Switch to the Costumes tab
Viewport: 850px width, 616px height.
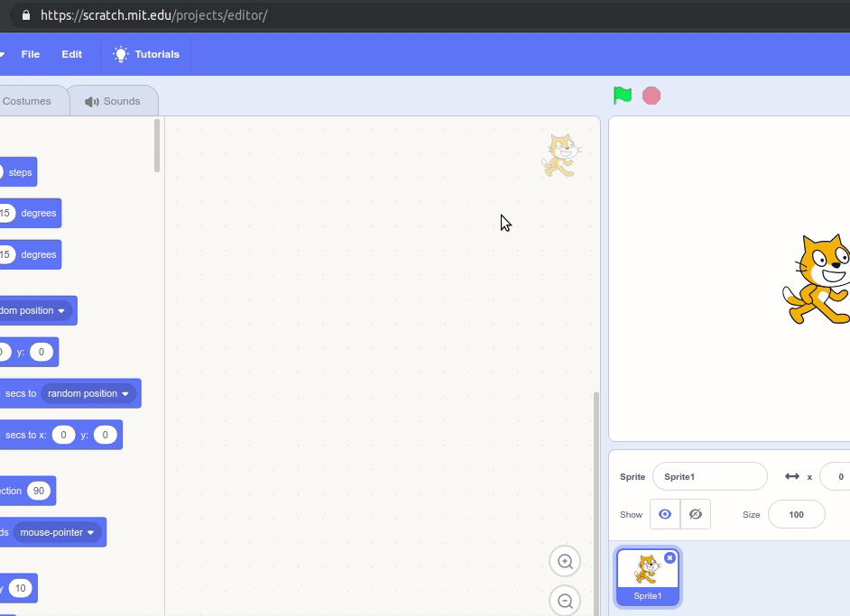pos(27,100)
